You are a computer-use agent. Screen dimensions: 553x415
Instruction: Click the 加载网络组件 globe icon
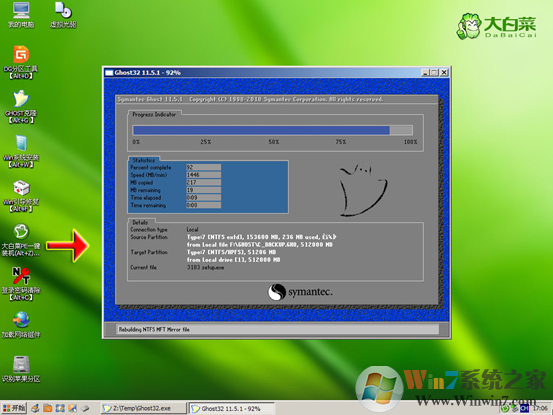[x=21, y=325]
